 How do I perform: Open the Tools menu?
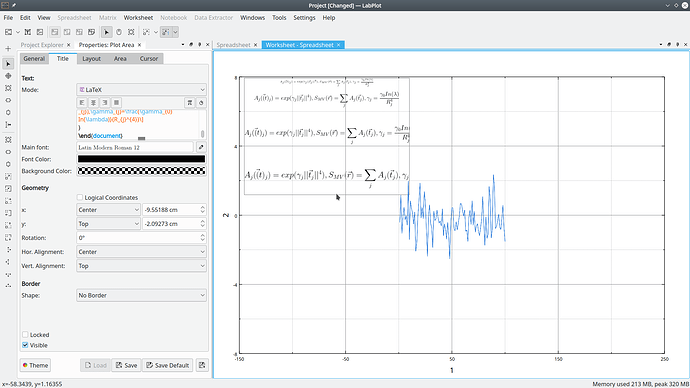(279, 18)
